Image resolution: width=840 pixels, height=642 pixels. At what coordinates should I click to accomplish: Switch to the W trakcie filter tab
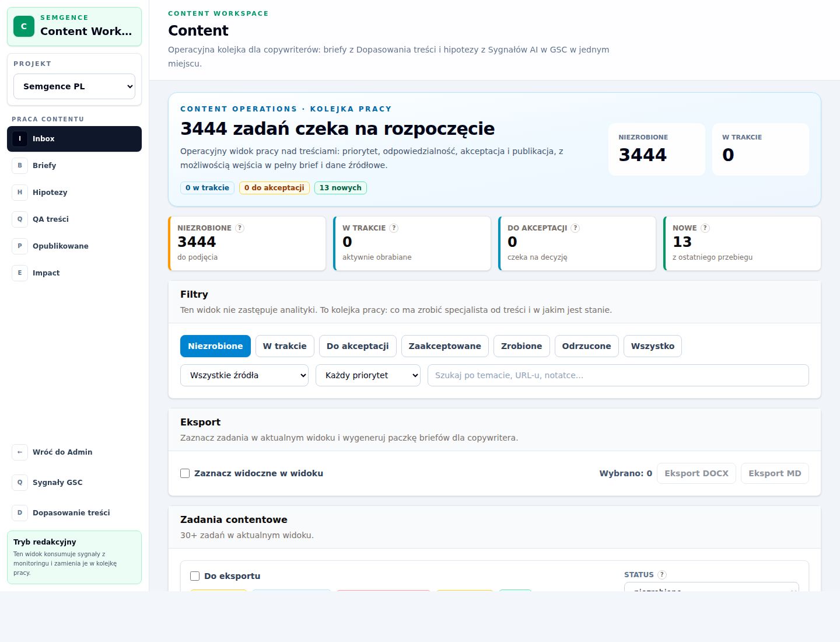coord(285,346)
